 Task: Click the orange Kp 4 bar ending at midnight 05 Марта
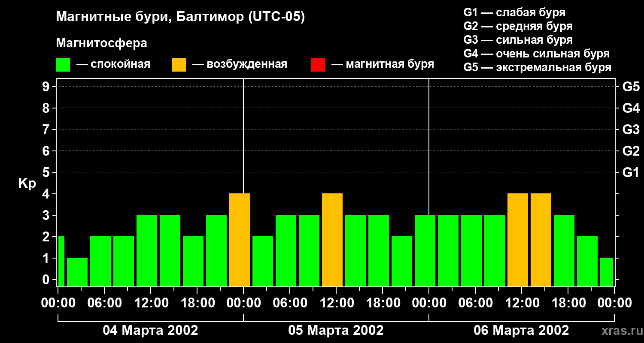coord(240,240)
